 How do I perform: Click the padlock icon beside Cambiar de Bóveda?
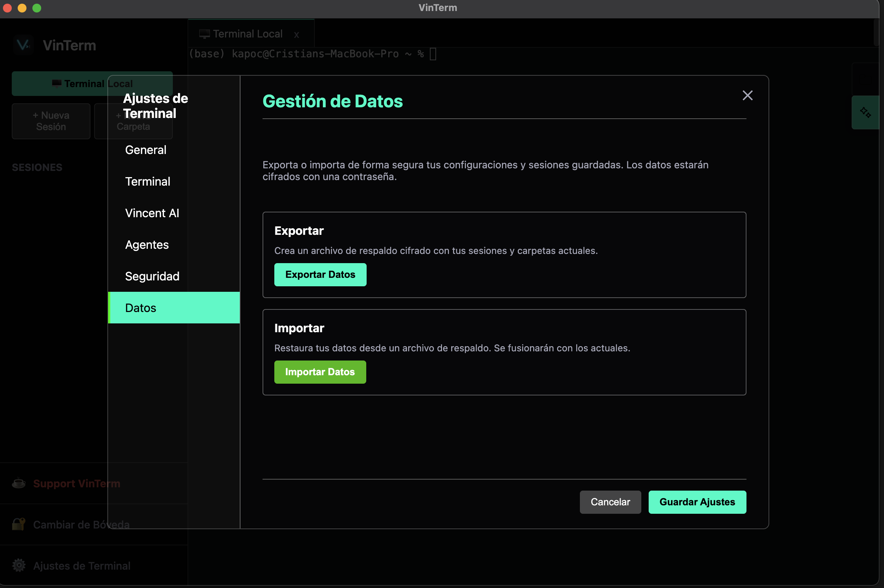pos(19,524)
